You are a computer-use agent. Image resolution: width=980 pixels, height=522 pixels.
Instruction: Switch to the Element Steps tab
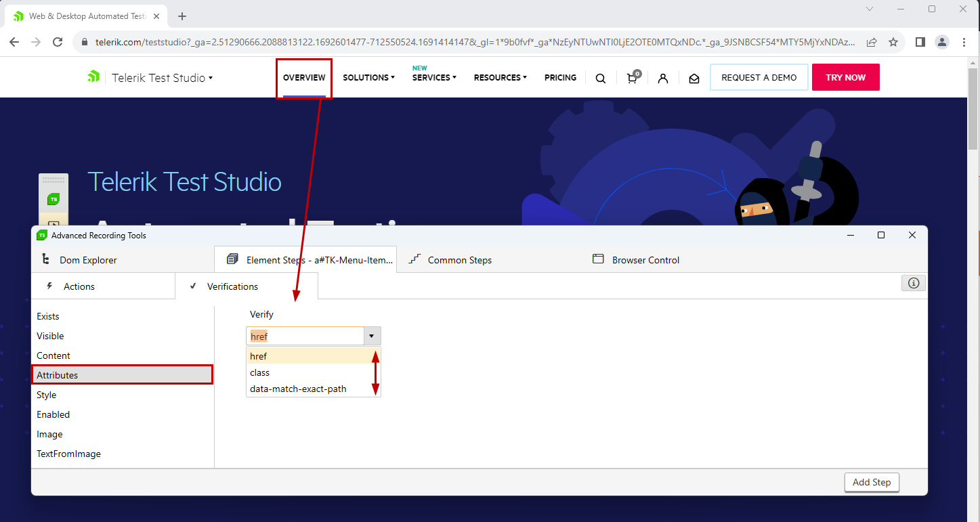coord(305,260)
